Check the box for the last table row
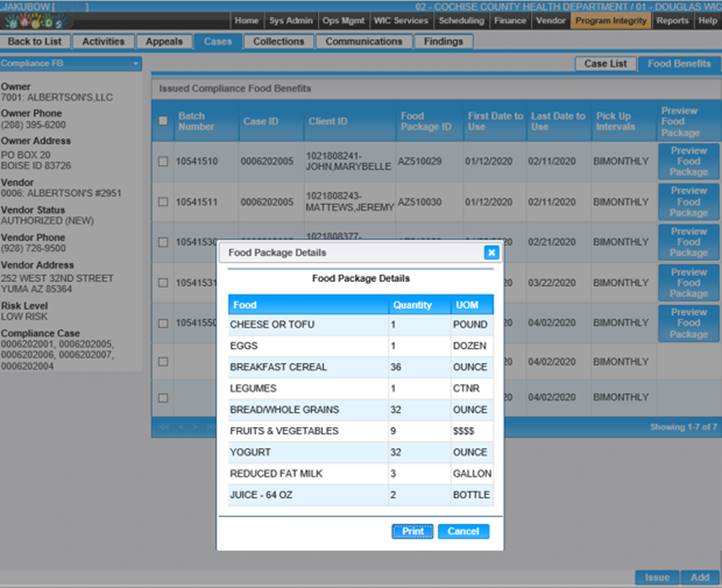722x588 pixels. [x=163, y=398]
